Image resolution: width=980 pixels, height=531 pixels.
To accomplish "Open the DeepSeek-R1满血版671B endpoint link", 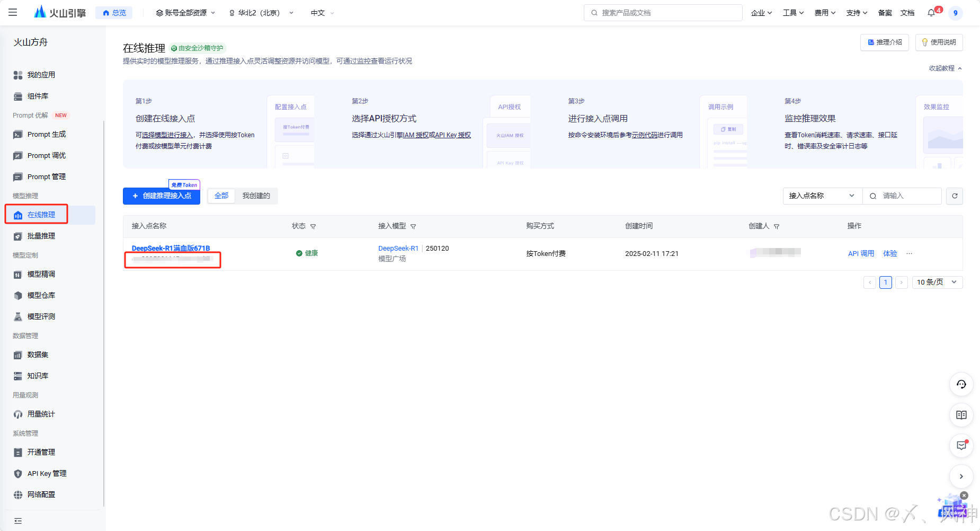I will 171,249.
